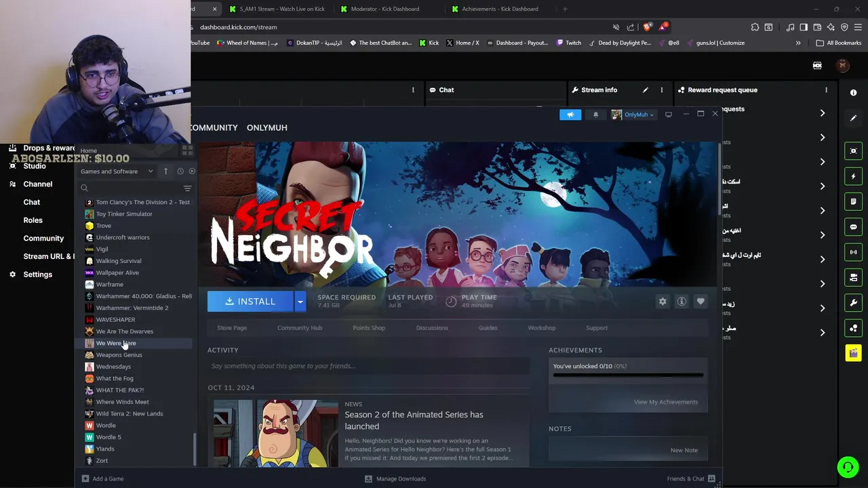
Task: Select Wallpaper Alive in library list
Action: 117,272
